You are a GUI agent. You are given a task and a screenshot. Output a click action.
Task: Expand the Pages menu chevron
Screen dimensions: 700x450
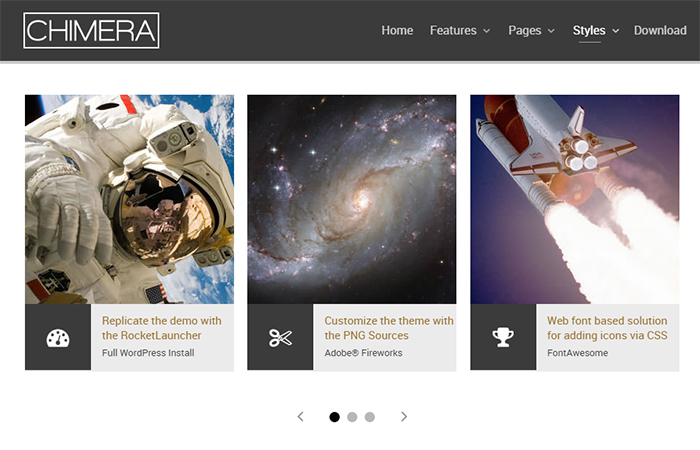point(551,31)
